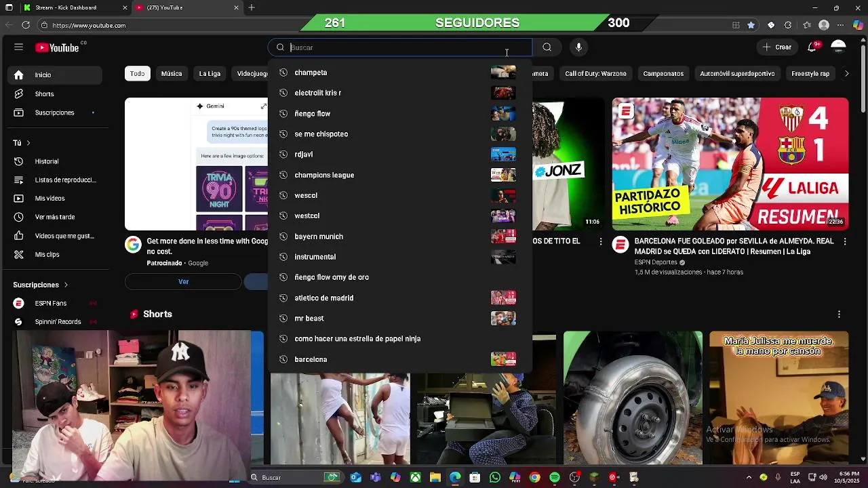Open Videos que me gustan in sidebar
Image resolution: width=868 pixels, height=488 pixels.
click(54, 236)
